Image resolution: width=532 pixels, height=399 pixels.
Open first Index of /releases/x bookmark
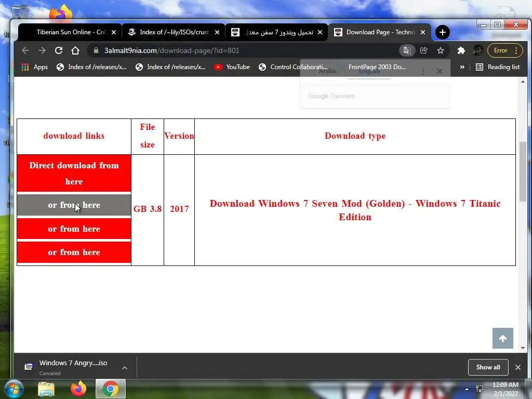pyautogui.click(x=91, y=67)
